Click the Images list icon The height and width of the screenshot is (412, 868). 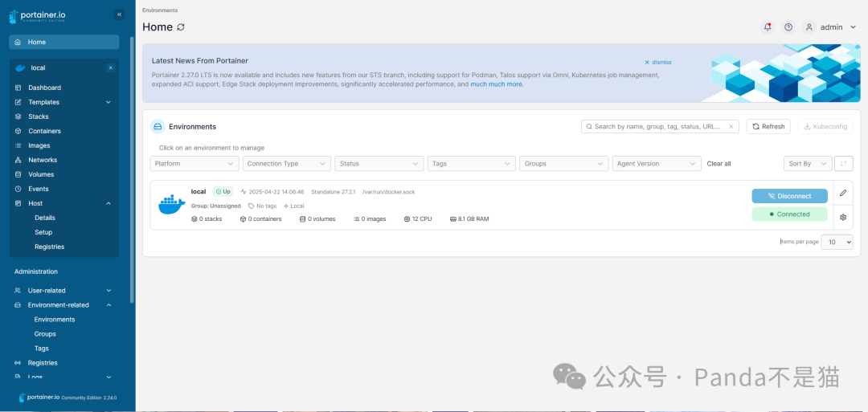click(18, 145)
